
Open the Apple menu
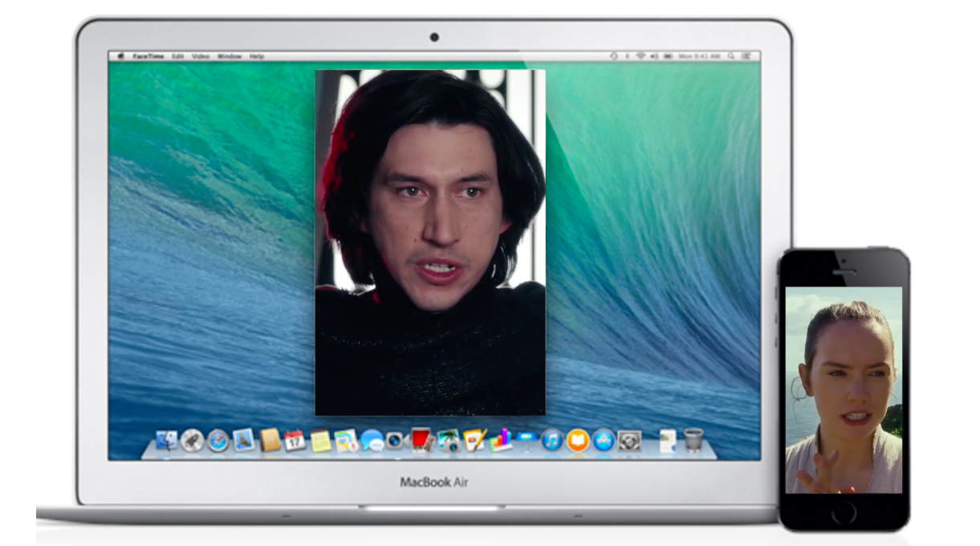(x=121, y=56)
